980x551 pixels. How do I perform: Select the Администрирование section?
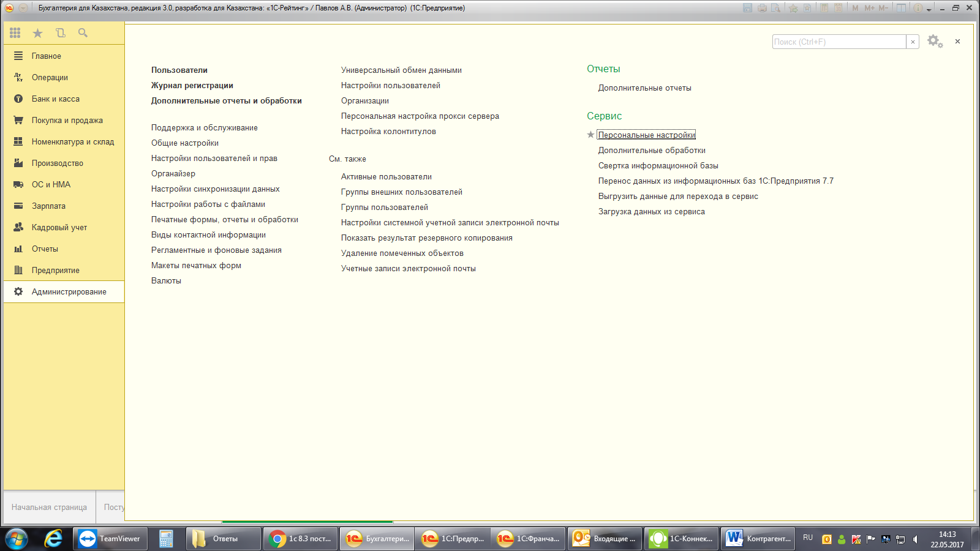pyautogui.click(x=64, y=291)
